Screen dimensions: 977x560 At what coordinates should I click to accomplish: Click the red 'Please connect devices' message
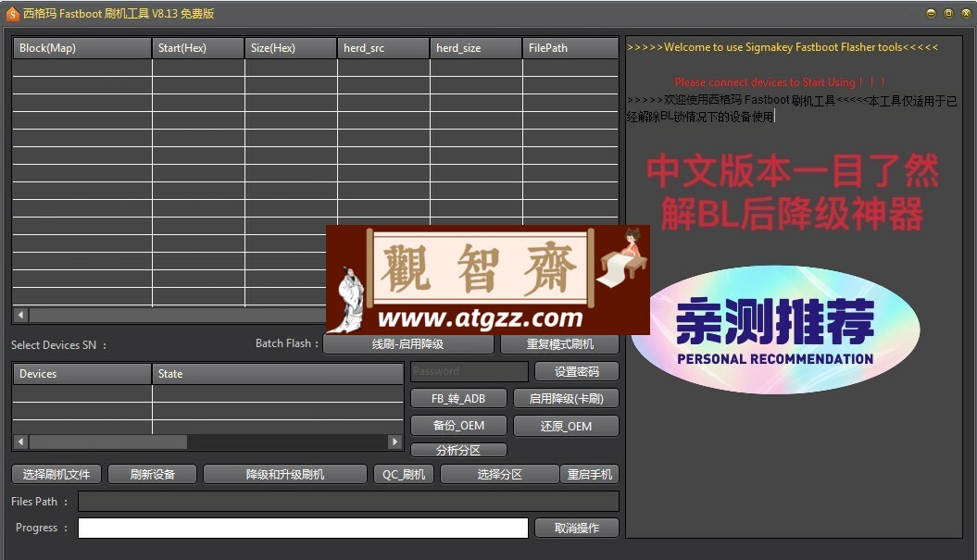[x=780, y=82]
